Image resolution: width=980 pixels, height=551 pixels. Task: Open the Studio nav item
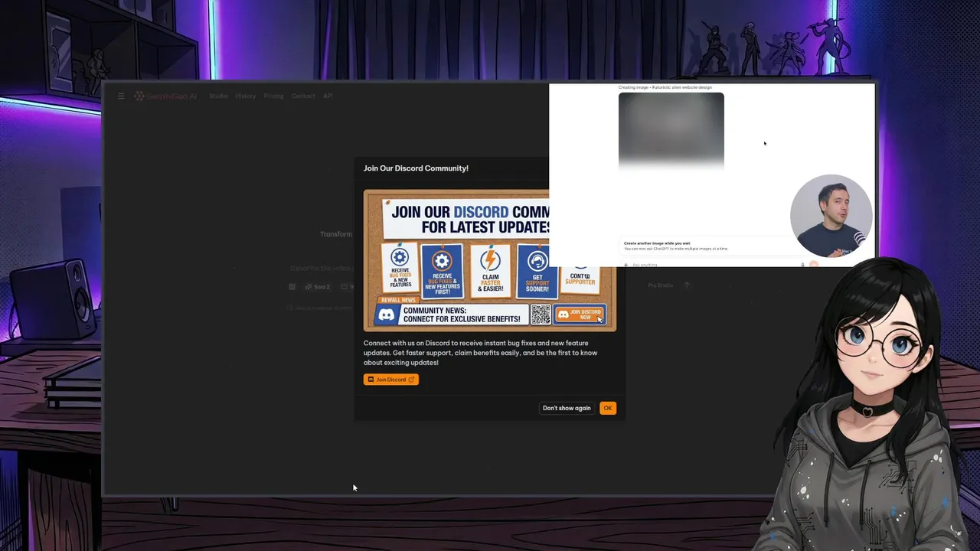pyautogui.click(x=218, y=96)
